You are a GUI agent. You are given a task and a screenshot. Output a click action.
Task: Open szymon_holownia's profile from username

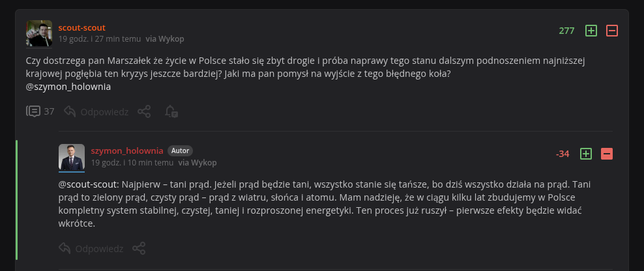tap(127, 150)
